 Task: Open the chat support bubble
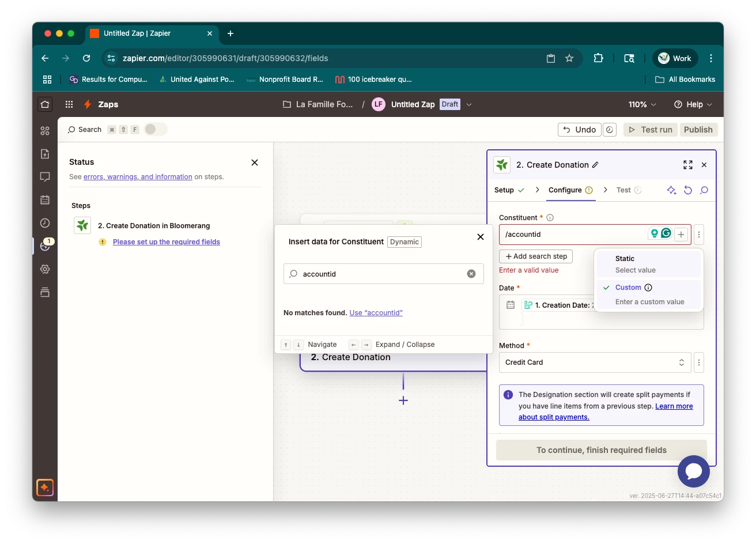pyautogui.click(x=694, y=471)
